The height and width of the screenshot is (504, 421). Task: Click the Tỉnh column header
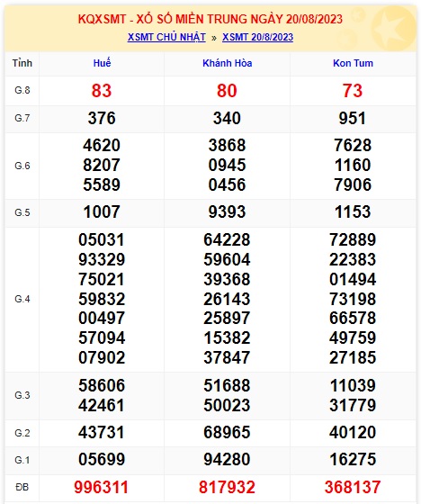point(22,63)
